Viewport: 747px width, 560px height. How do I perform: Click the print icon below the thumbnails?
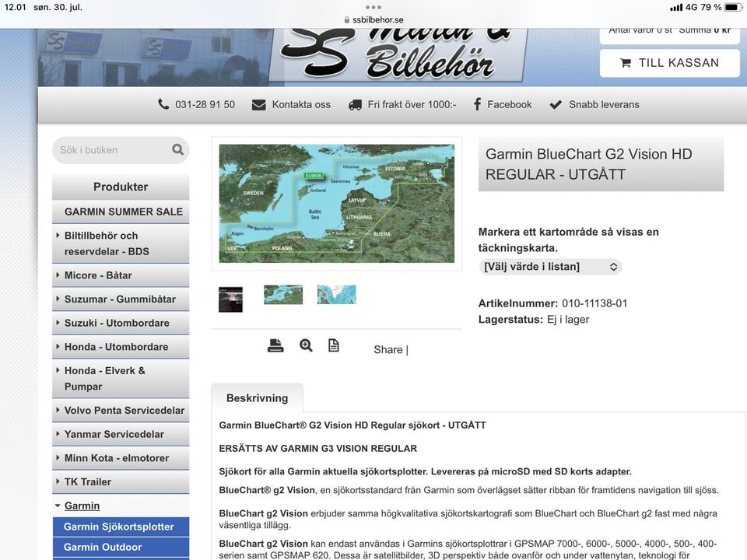(x=275, y=345)
